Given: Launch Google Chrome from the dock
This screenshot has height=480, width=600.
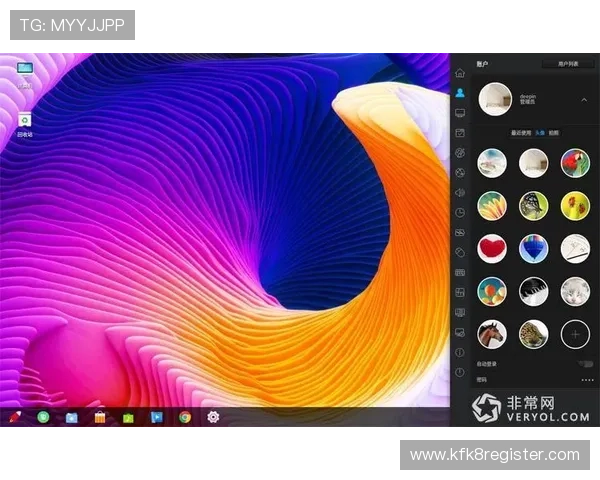Looking at the screenshot, I should 185,417.
